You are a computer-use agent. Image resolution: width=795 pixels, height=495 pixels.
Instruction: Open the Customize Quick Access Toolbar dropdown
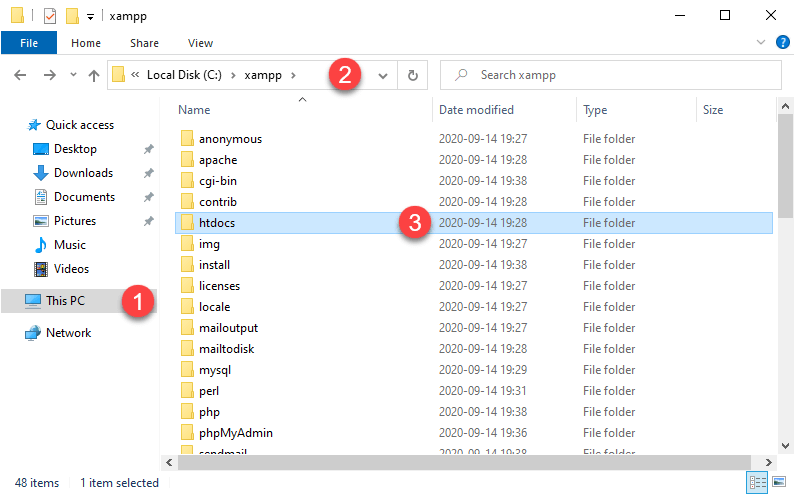click(90, 17)
